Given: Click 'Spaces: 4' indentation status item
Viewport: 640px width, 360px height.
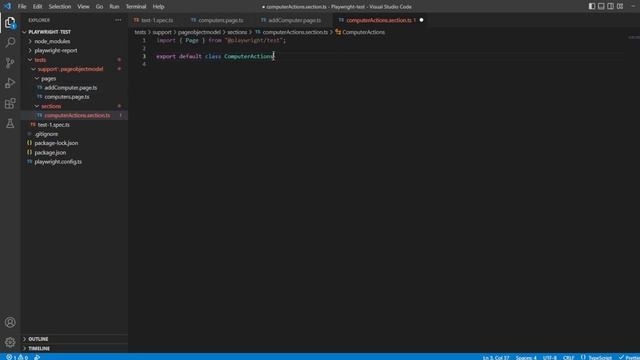Looking at the screenshot, I should click(526, 358).
